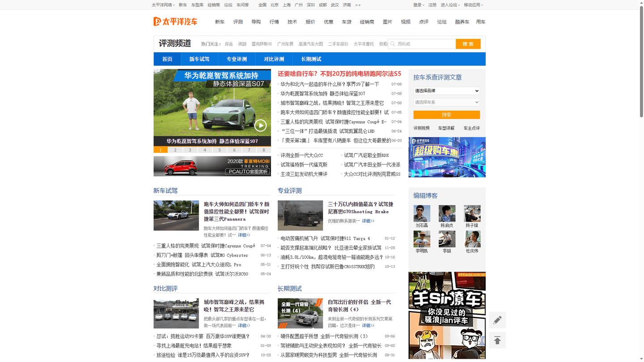Open the 羊Sir撩车 advertisement banner
This screenshot has width=644, height=362.
(447, 315)
